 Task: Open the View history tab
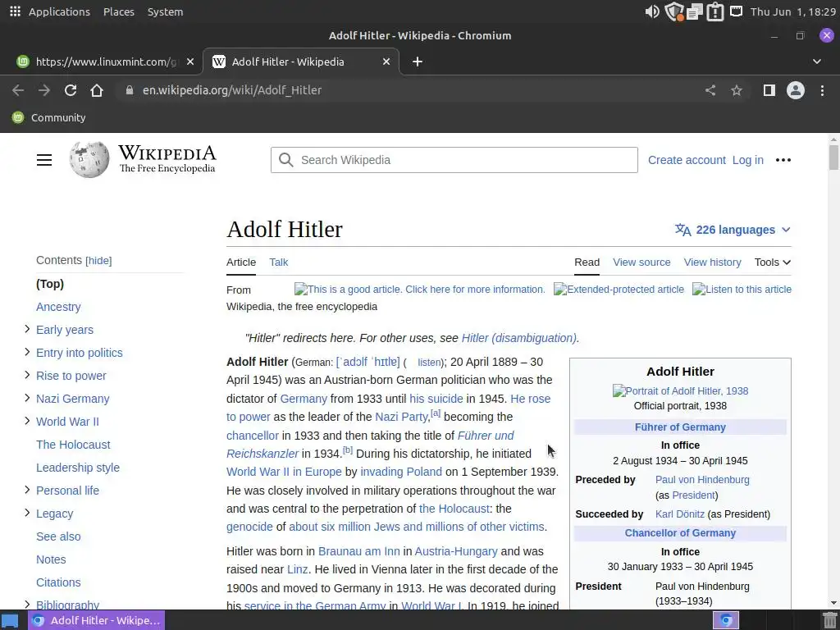713,262
